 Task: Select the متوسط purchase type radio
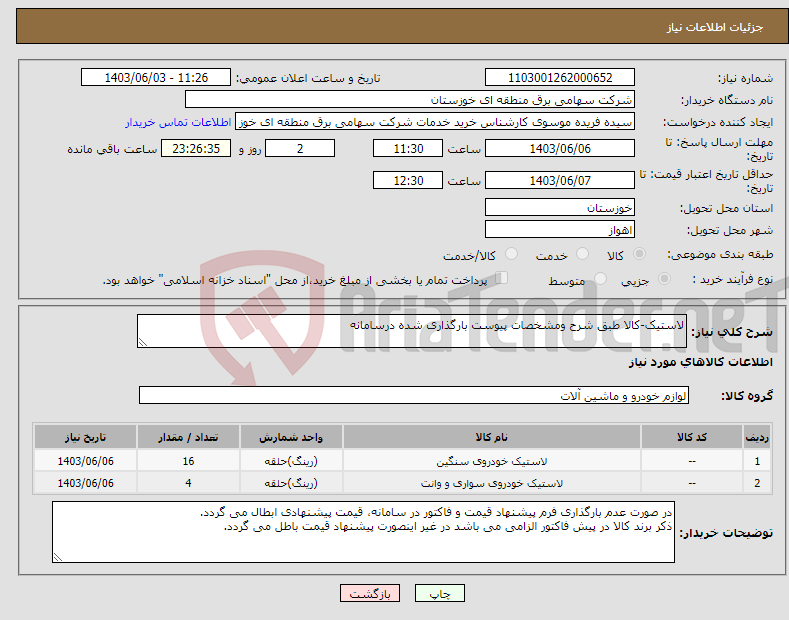coord(600,278)
